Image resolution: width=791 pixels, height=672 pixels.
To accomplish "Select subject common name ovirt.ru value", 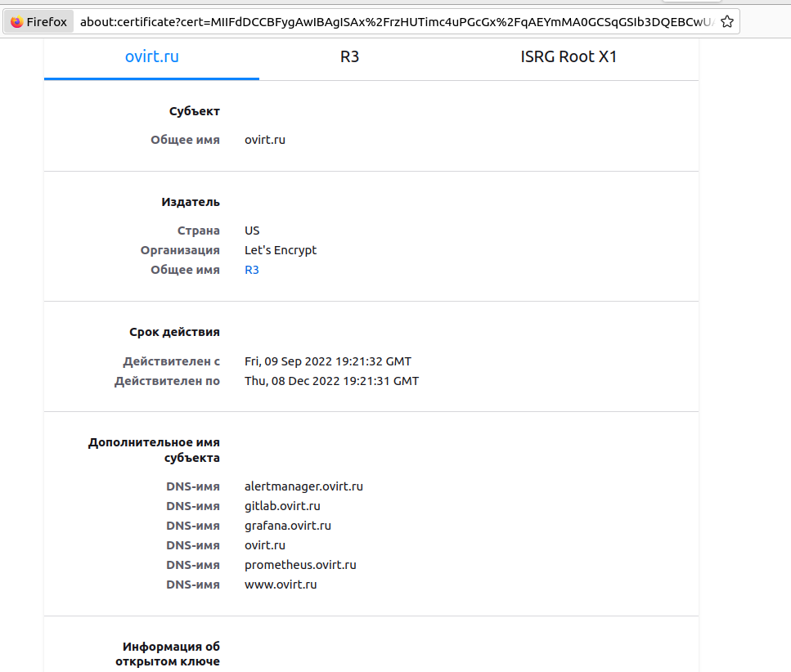I will coord(265,140).
